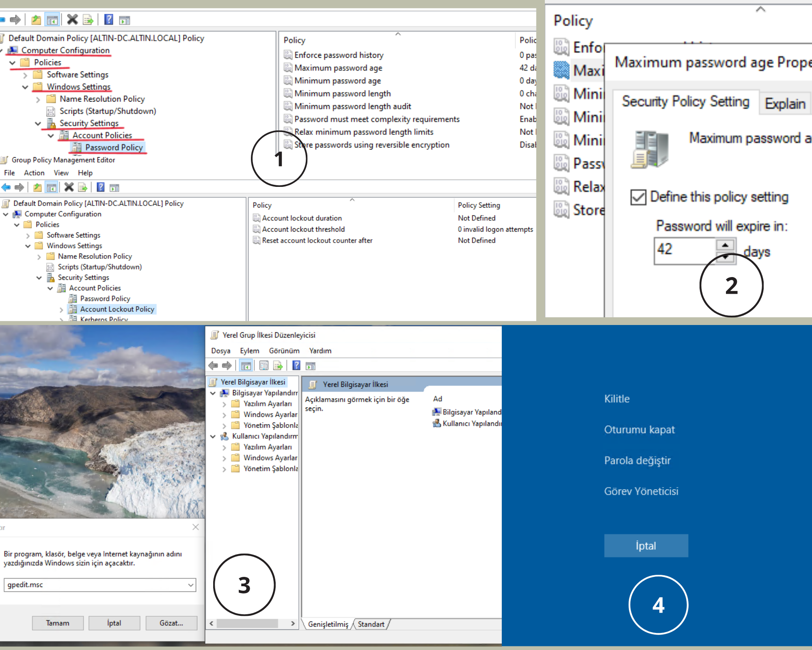
Task: Select Reset account lockout counter after row
Action: [317, 240]
